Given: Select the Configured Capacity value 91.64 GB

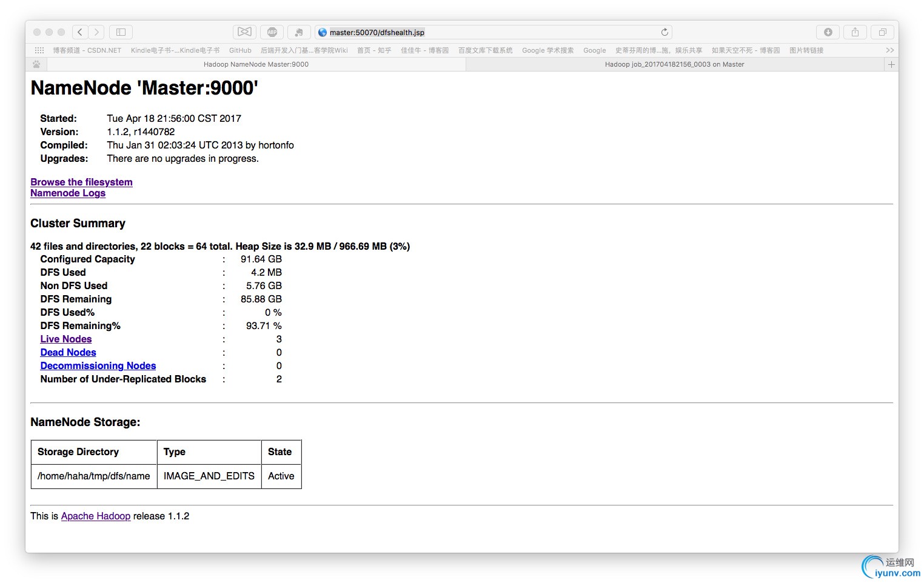Looking at the screenshot, I should pyautogui.click(x=261, y=259).
